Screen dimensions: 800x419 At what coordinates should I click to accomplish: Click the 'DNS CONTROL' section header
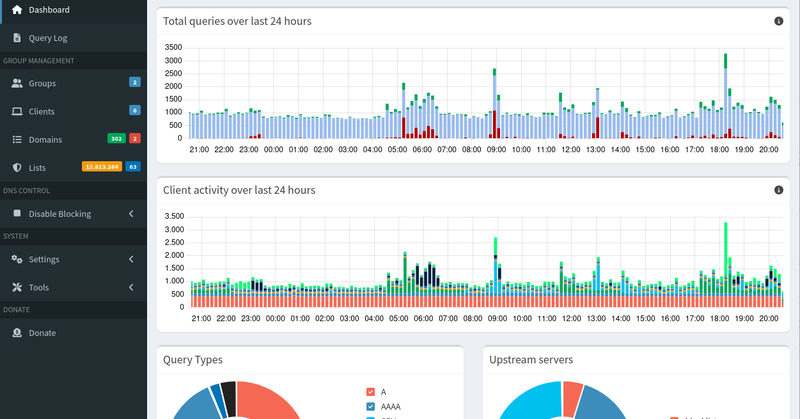tap(27, 191)
